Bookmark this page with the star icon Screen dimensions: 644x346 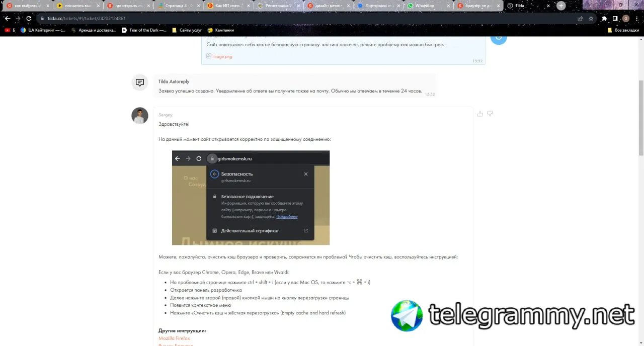tap(591, 18)
